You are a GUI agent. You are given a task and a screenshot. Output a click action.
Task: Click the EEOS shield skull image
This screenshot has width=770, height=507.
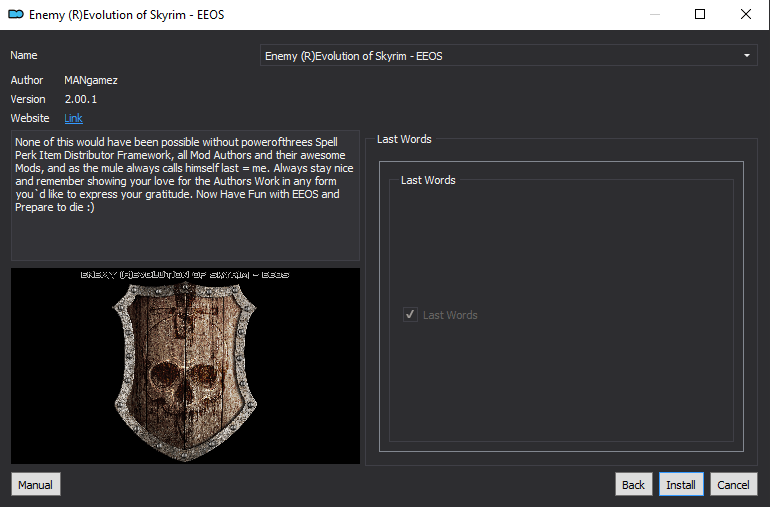185,366
